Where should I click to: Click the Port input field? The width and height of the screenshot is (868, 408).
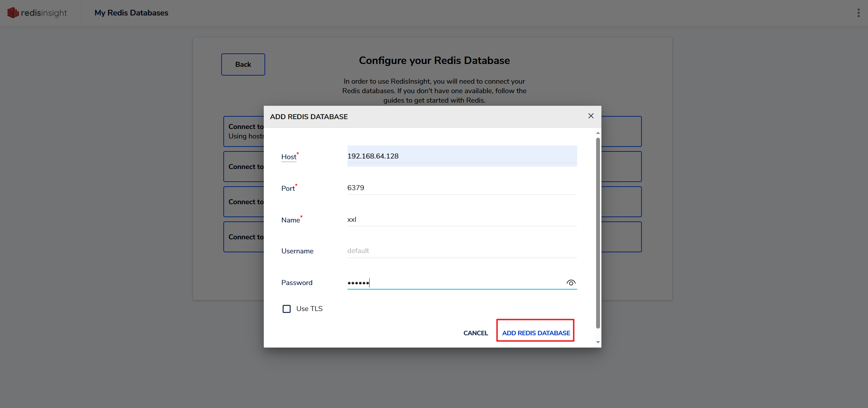point(462,188)
